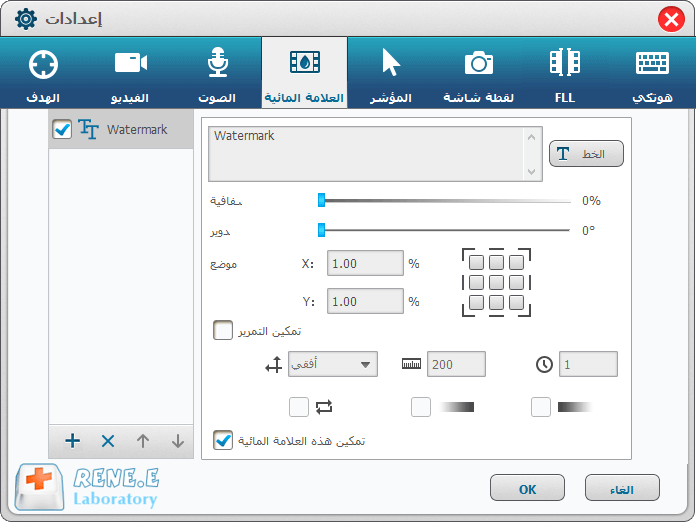Set position to top-left grid square
The width and height of the screenshot is (696, 522).
pos(476,262)
